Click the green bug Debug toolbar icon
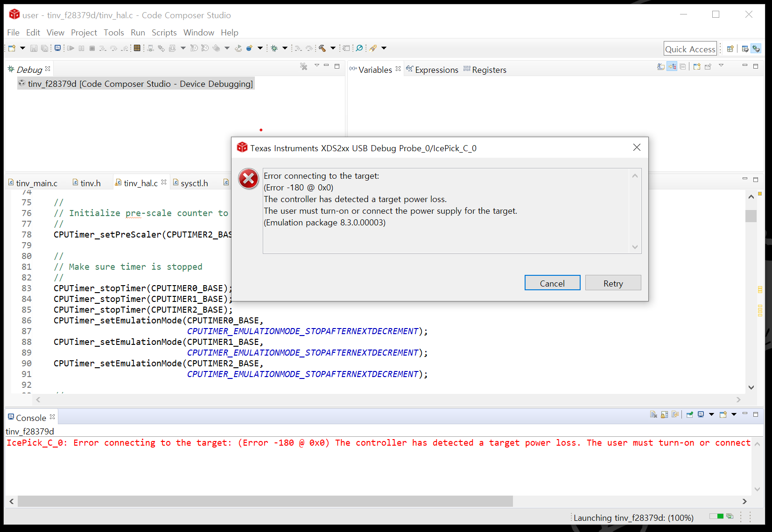This screenshot has width=772, height=532. 274,48
